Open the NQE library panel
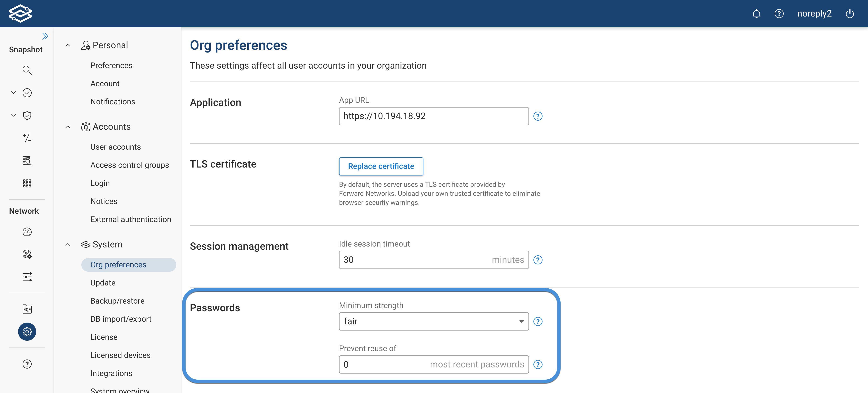 [x=27, y=309]
